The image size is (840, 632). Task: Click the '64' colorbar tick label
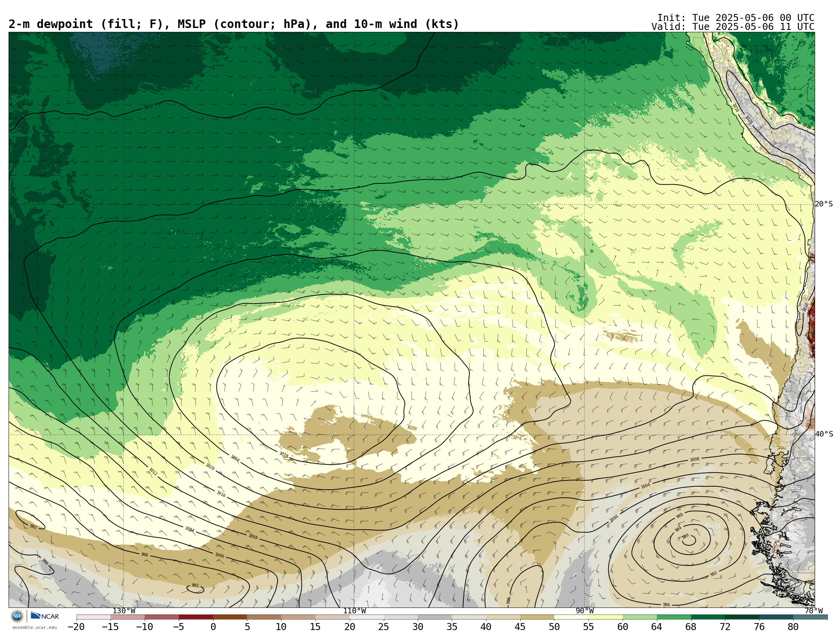tap(657, 627)
